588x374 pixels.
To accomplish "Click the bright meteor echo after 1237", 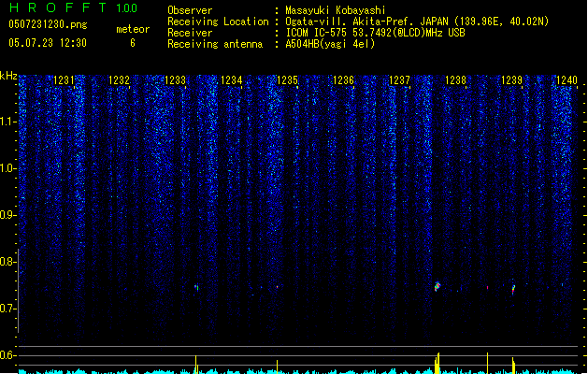I will (437, 286).
